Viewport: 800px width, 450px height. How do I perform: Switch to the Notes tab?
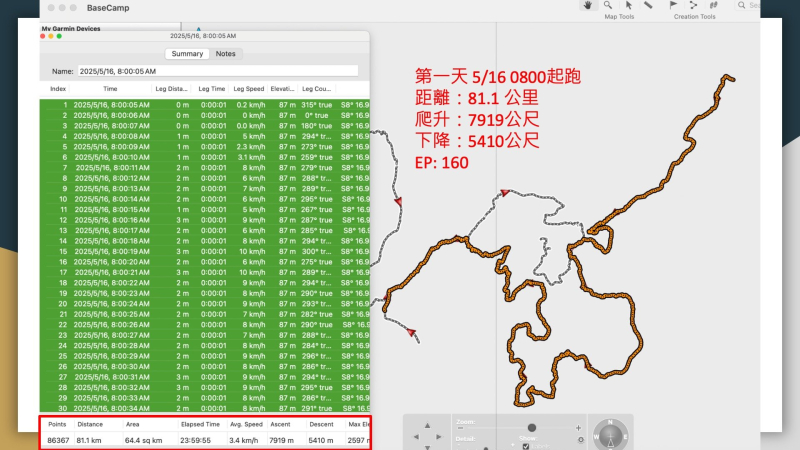click(x=226, y=54)
